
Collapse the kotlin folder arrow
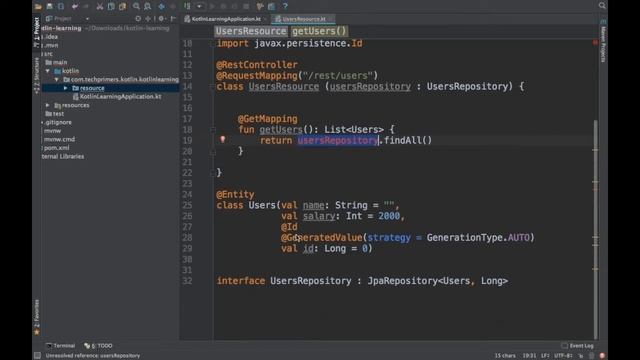(x=48, y=71)
